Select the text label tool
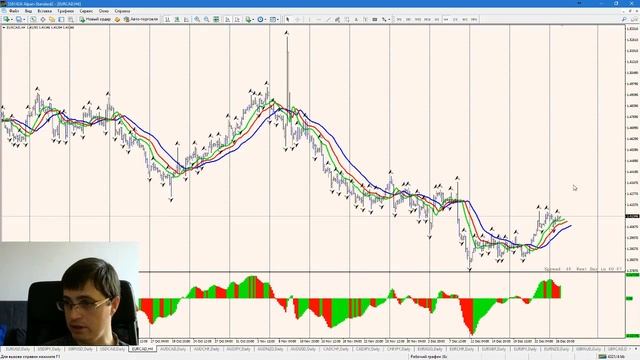Screen dimensions: 640x360 [x=366, y=19]
